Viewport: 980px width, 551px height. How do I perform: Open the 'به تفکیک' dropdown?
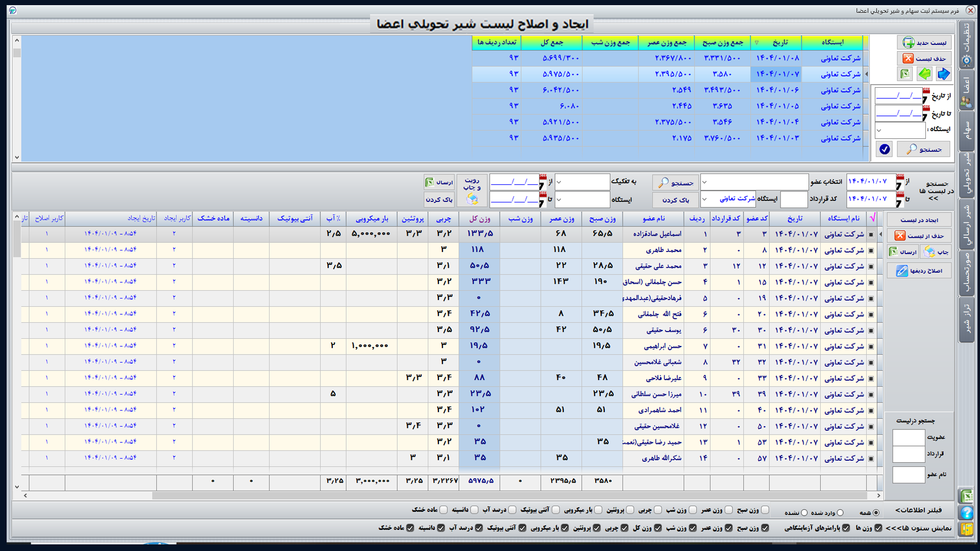(x=582, y=182)
